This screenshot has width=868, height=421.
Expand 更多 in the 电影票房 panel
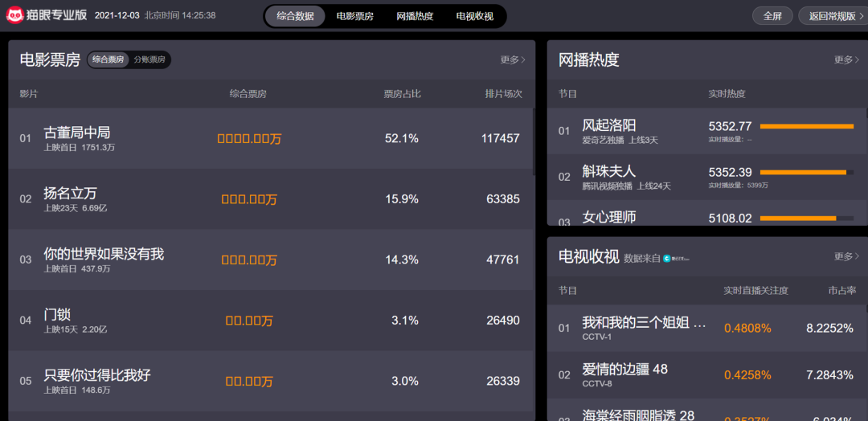pos(512,59)
